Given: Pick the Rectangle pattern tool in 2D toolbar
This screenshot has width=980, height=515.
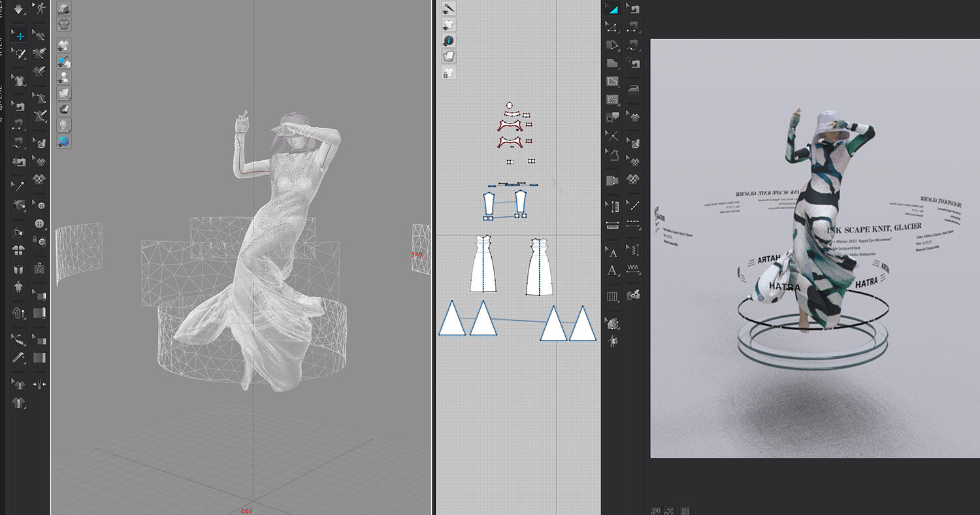Looking at the screenshot, I should coord(612,81).
